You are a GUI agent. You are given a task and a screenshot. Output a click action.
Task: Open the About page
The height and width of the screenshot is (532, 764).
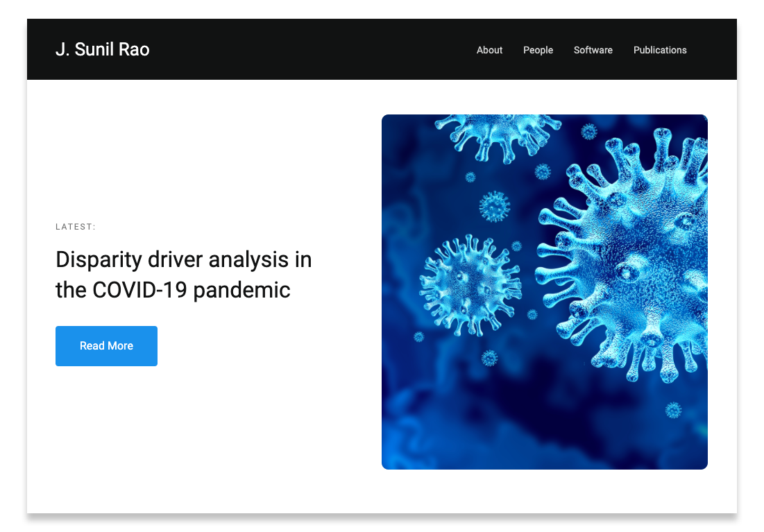tap(489, 50)
